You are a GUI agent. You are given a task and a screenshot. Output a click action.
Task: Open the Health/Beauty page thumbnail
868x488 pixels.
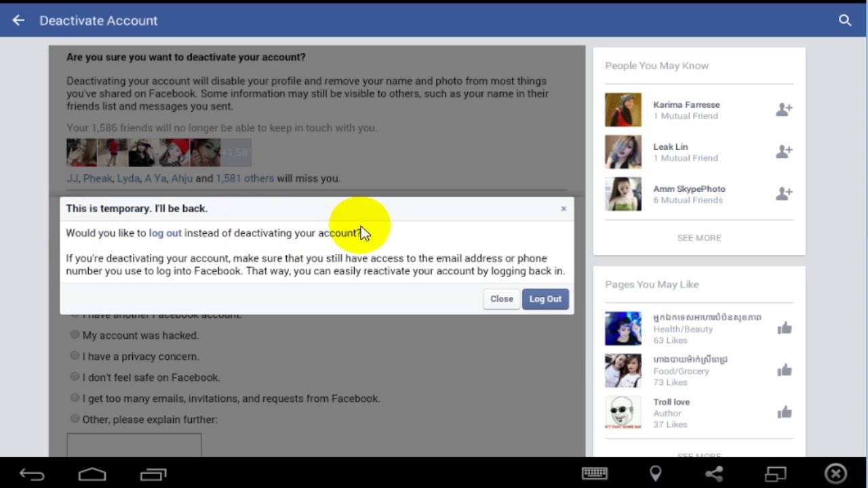pyautogui.click(x=623, y=329)
